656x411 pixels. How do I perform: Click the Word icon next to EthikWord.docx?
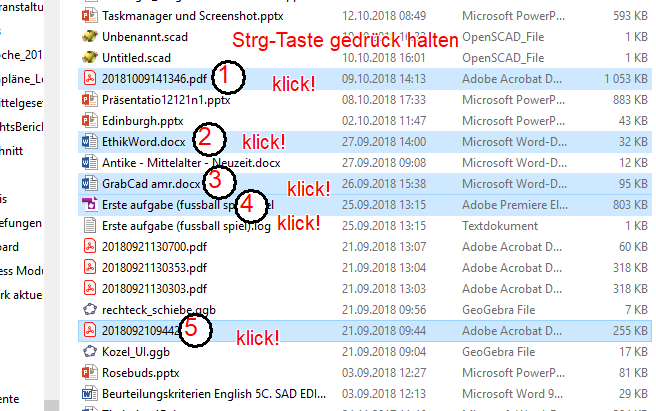click(x=89, y=141)
